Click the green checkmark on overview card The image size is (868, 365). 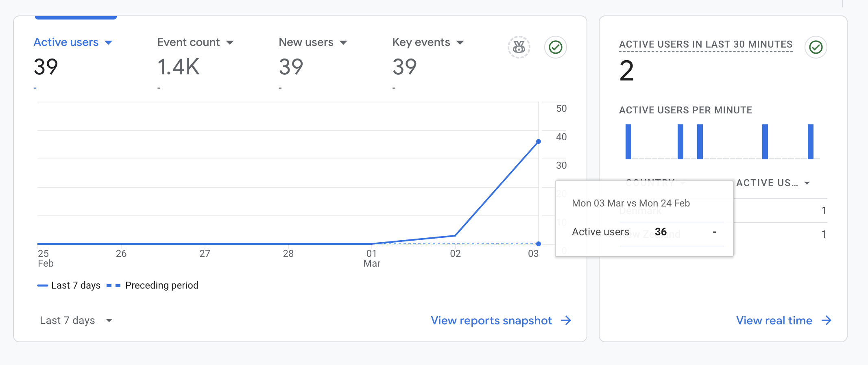(x=555, y=47)
